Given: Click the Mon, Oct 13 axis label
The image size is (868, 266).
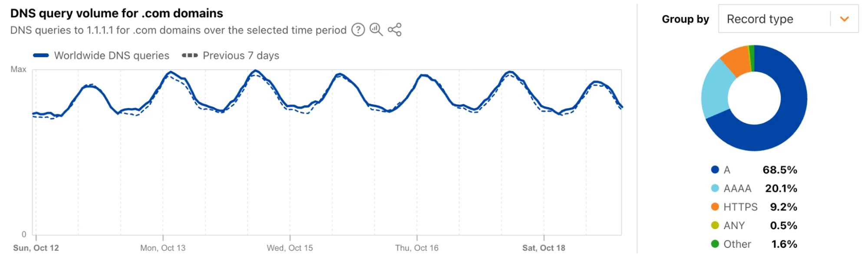Looking at the screenshot, I should (x=163, y=248).
